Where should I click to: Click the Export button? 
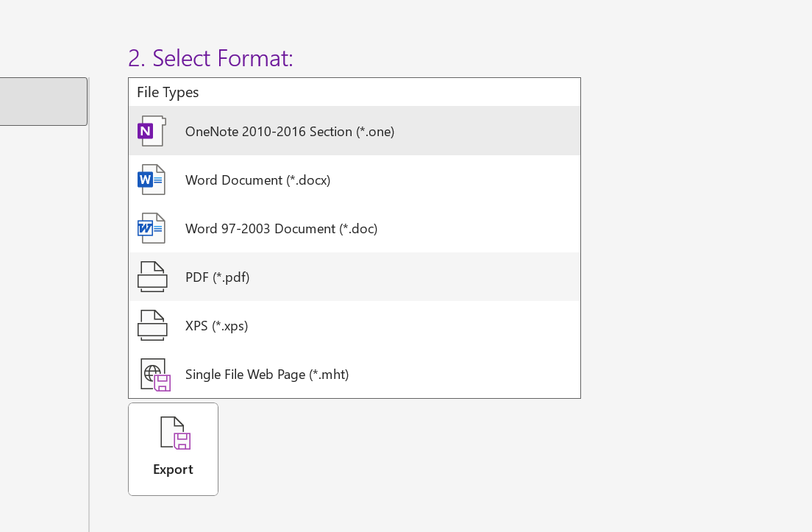pyautogui.click(x=173, y=449)
